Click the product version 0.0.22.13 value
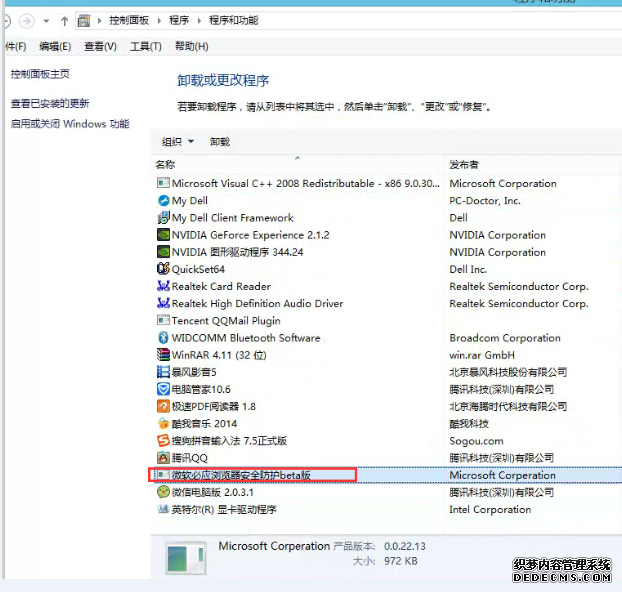 pos(405,546)
